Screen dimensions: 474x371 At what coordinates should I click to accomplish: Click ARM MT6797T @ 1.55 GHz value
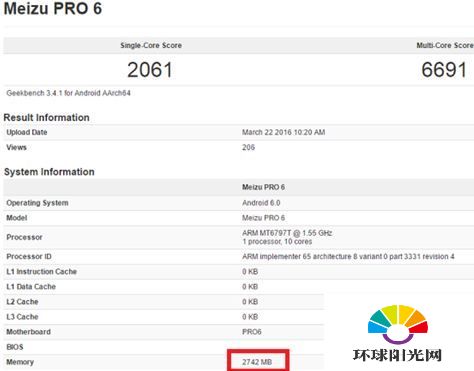click(x=287, y=233)
